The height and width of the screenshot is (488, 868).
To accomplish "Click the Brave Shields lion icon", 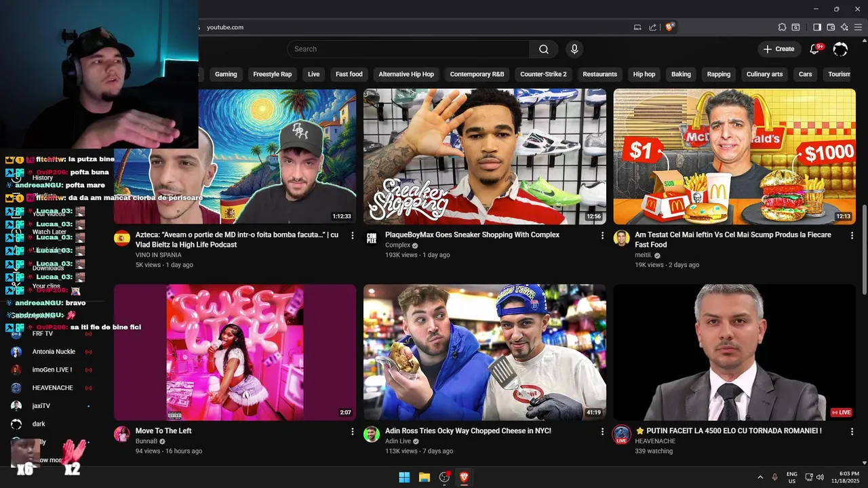I will (x=669, y=27).
